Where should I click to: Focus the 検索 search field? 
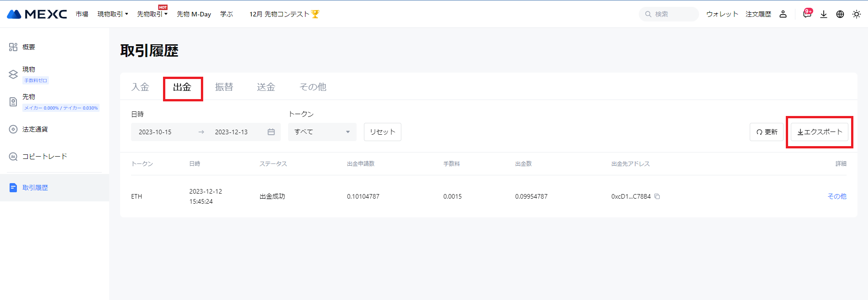(x=669, y=14)
